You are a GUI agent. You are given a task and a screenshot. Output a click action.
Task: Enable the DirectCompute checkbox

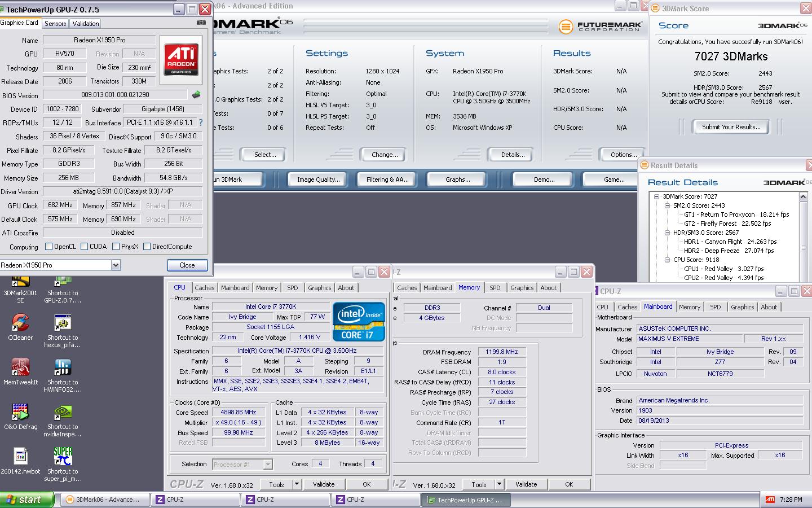147,247
